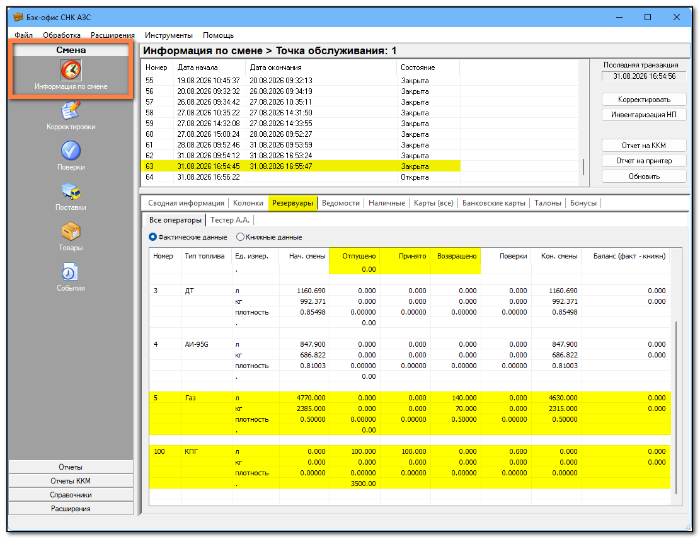This screenshot has height=539, width=700.
Task: Click the tank table vertical scrollbar
Action: click(676, 407)
